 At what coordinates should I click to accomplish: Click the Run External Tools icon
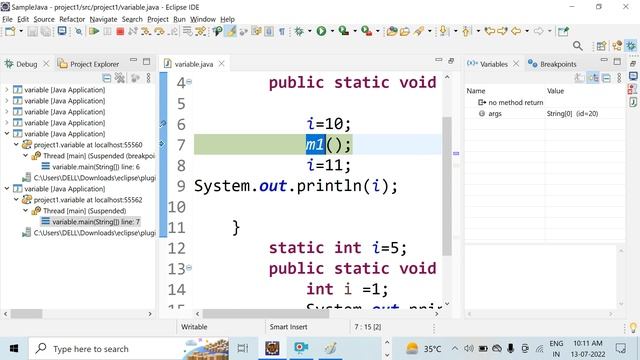point(367,31)
